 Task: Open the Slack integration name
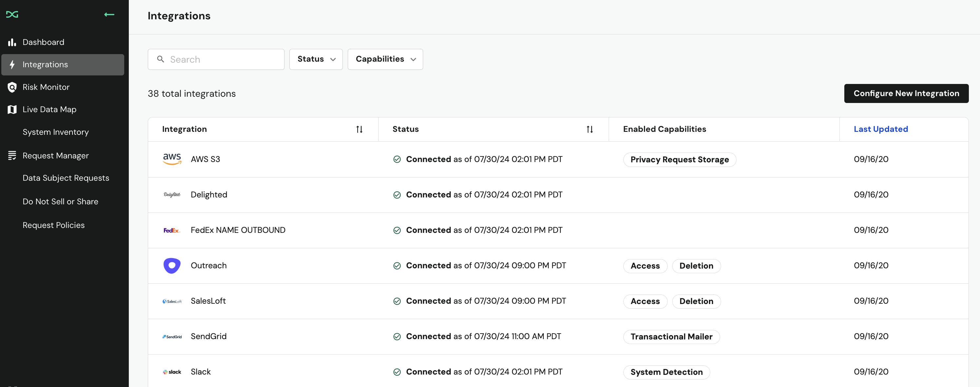click(201, 372)
